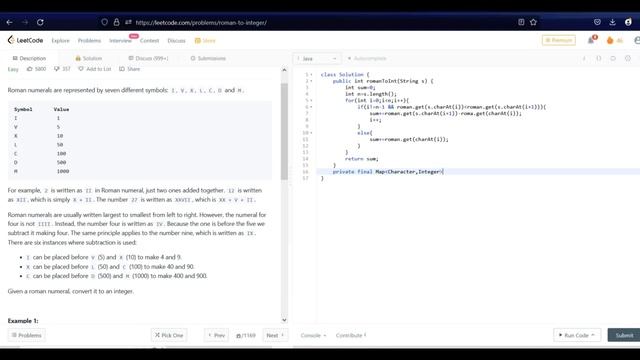Collapse fold arrow at line 5 for-loop
The width and height of the screenshot is (640, 360).
point(311,100)
